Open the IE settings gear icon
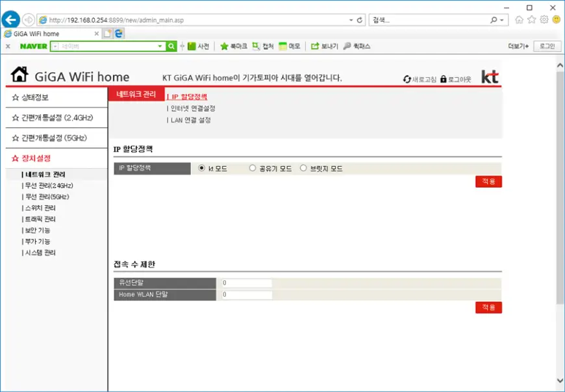Viewport: 565px width, 392px height. (544, 19)
